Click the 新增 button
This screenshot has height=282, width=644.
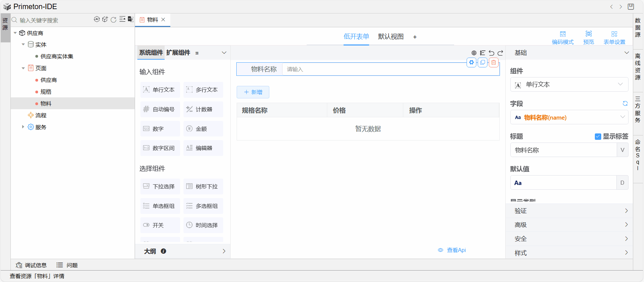[253, 92]
